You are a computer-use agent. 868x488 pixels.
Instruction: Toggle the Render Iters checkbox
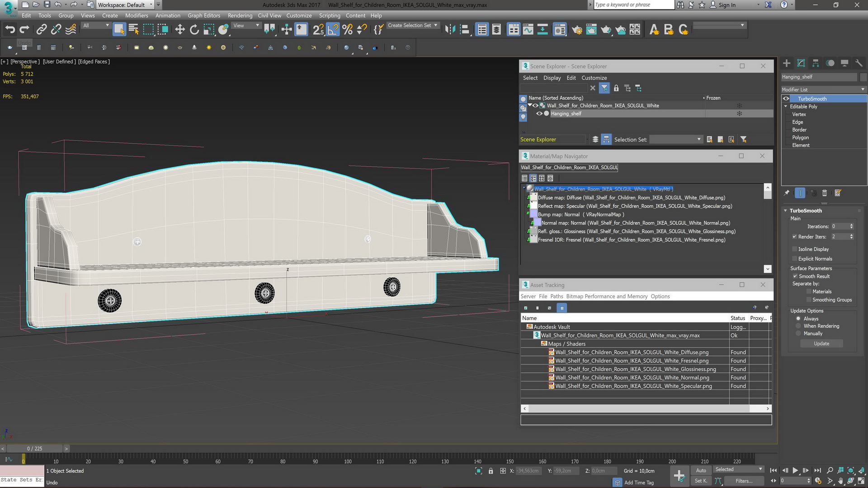pyautogui.click(x=794, y=237)
